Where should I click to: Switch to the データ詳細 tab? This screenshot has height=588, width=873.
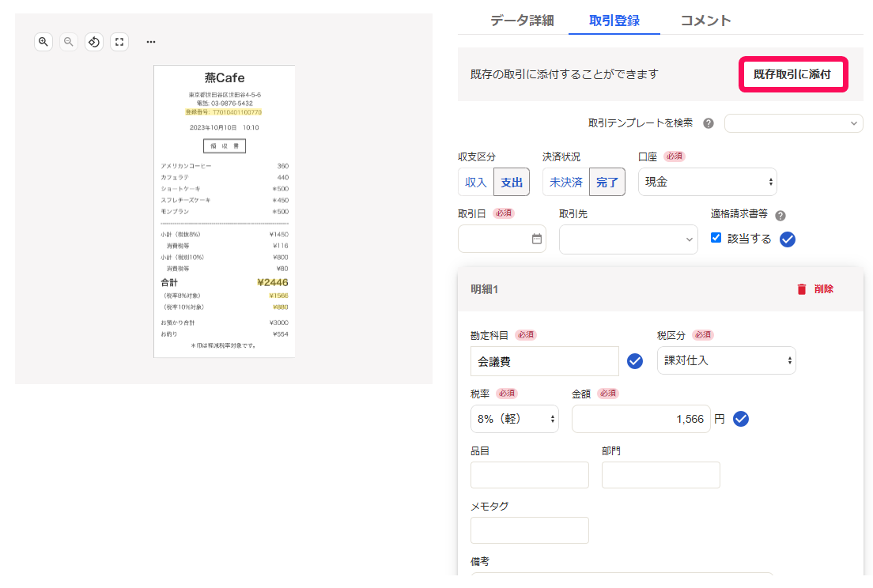[x=522, y=21]
